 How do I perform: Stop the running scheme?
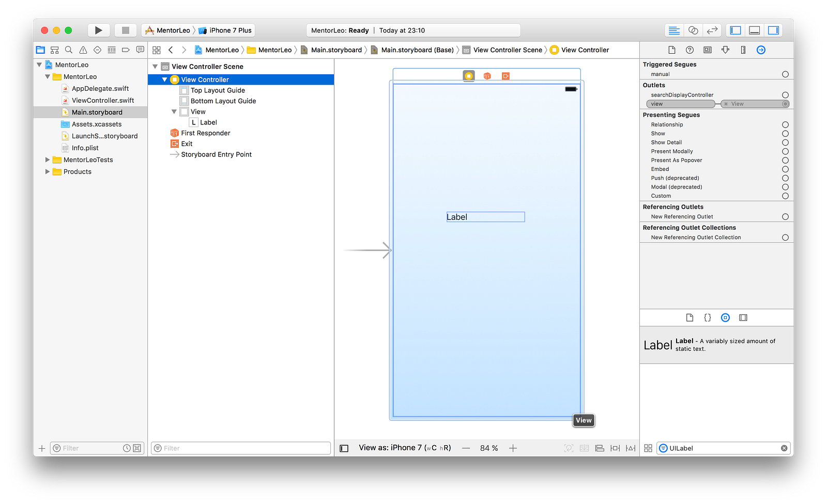pyautogui.click(x=125, y=30)
